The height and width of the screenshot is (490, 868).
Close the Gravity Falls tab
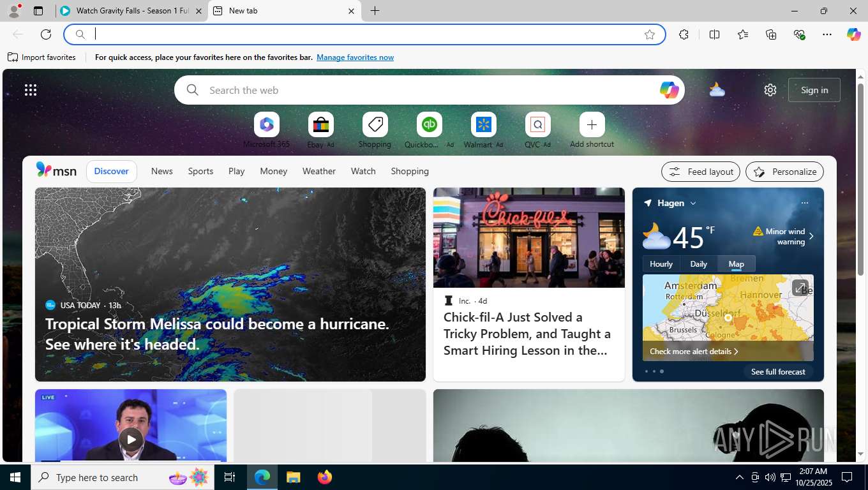click(x=198, y=11)
